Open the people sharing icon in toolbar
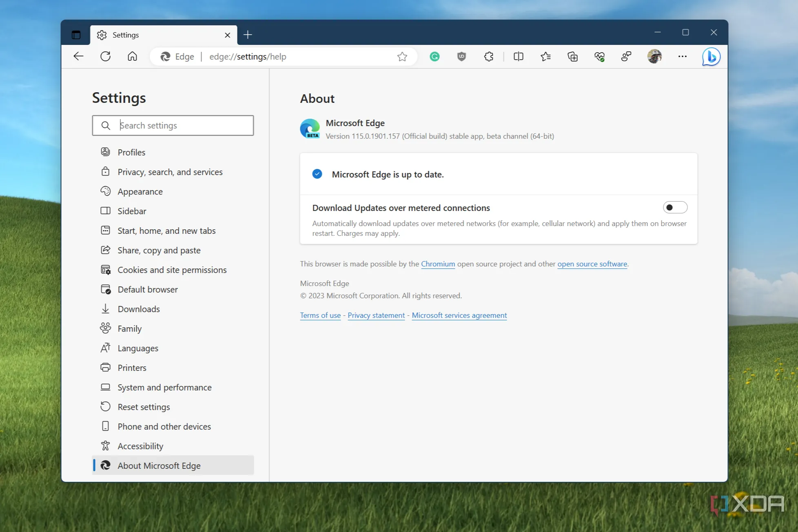The height and width of the screenshot is (532, 798). click(626, 57)
